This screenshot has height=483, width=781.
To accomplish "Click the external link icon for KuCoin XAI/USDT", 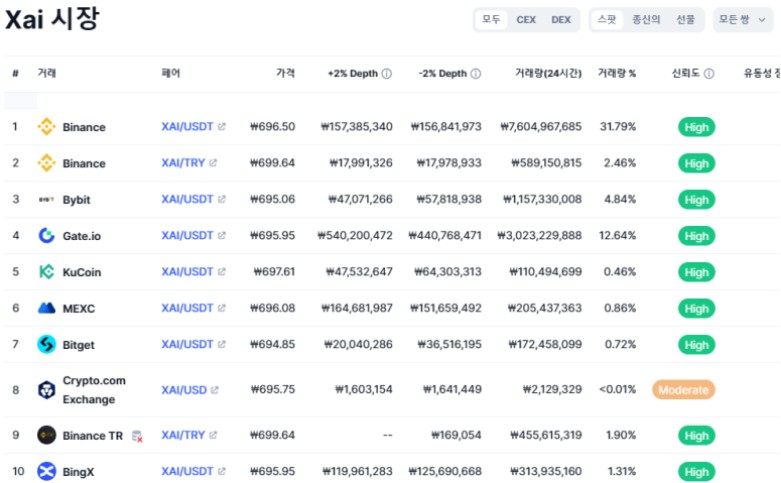I will point(222,271).
